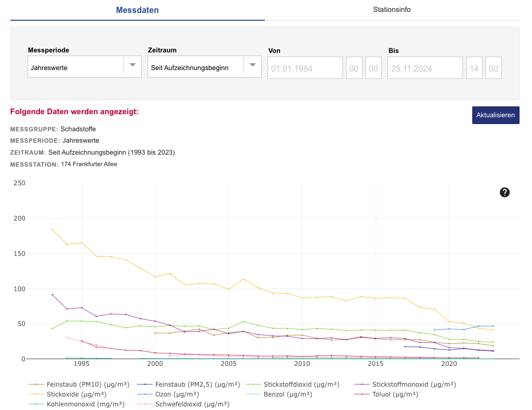This screenshot has height=410, width=532.
Task: Toggle Feinstaub (PM10) legend series
Action: 76,385
